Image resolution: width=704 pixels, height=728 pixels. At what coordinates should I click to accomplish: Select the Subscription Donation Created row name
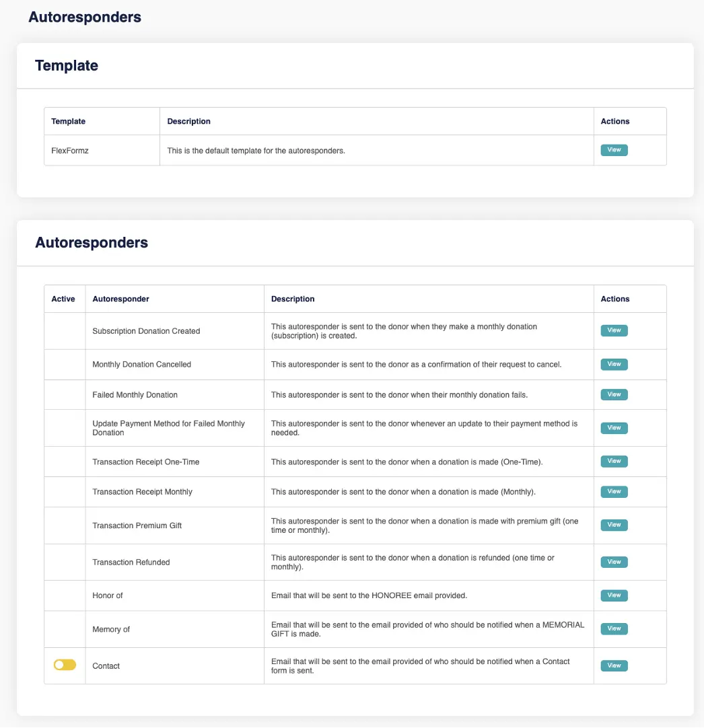146,331
